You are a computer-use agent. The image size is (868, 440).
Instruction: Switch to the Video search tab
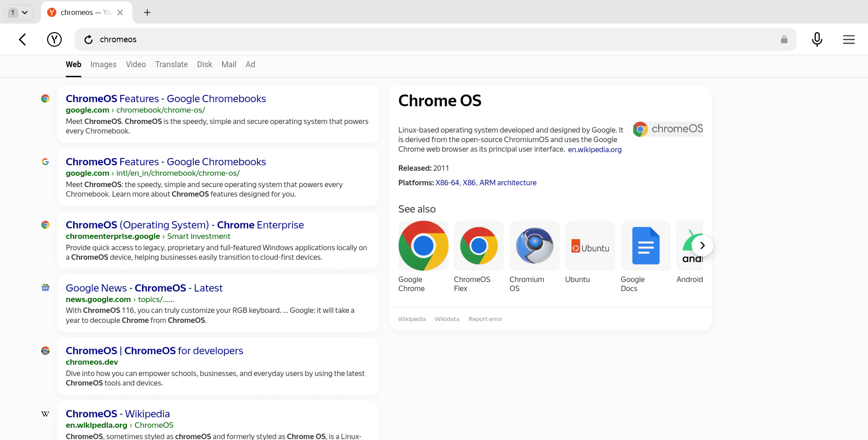[136, 64]
